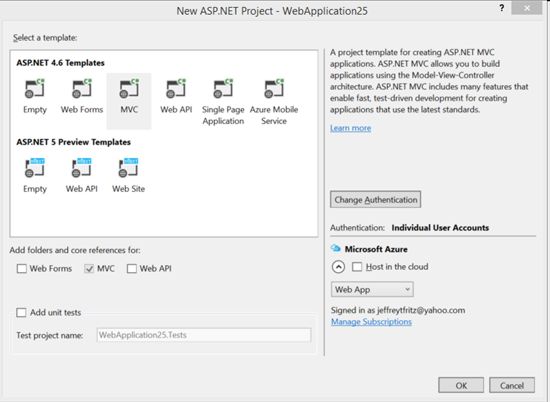The width and height of the screenshot is (550, 402).
Task: Open the Web App dropdown
Action: pos(372,289)
